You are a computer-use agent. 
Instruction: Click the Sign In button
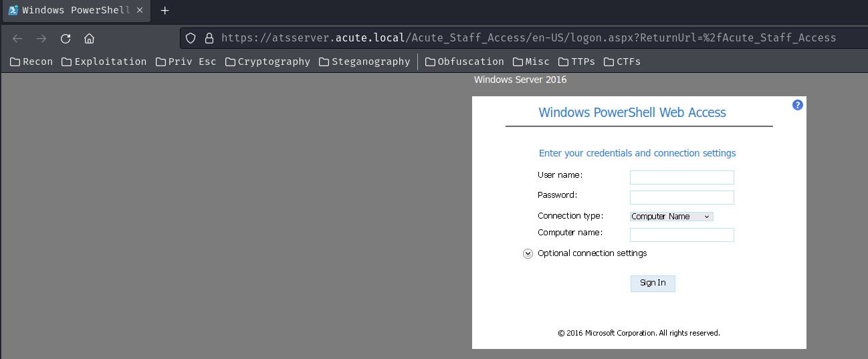tap(653, 283)
